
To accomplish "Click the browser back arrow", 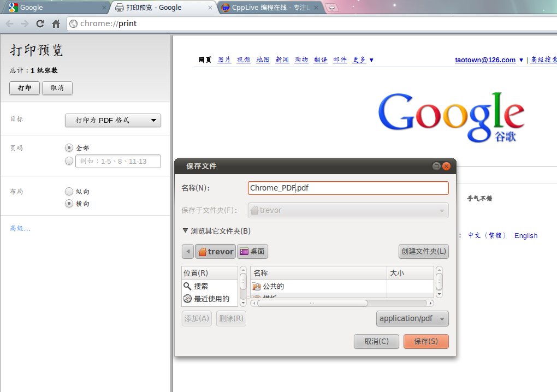I will coord(10,24).
